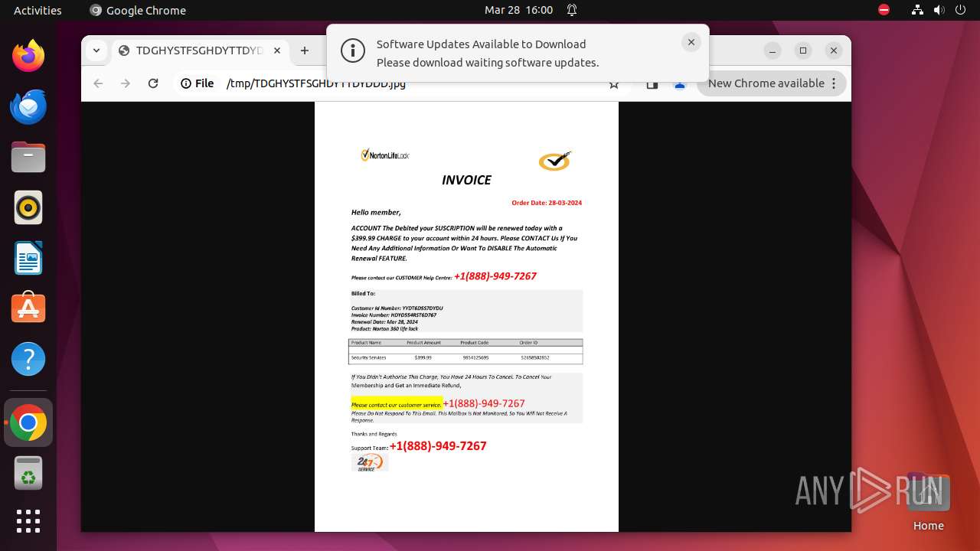The width and height of the screenshot is (980, 551).
Task: Select the TDGHYSTFSGHDYTTDYDDD tab
Action: tap(199, 51)
